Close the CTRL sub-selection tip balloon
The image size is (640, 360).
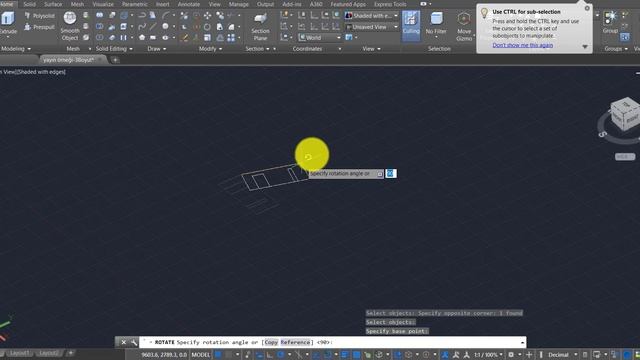point(587,8)
